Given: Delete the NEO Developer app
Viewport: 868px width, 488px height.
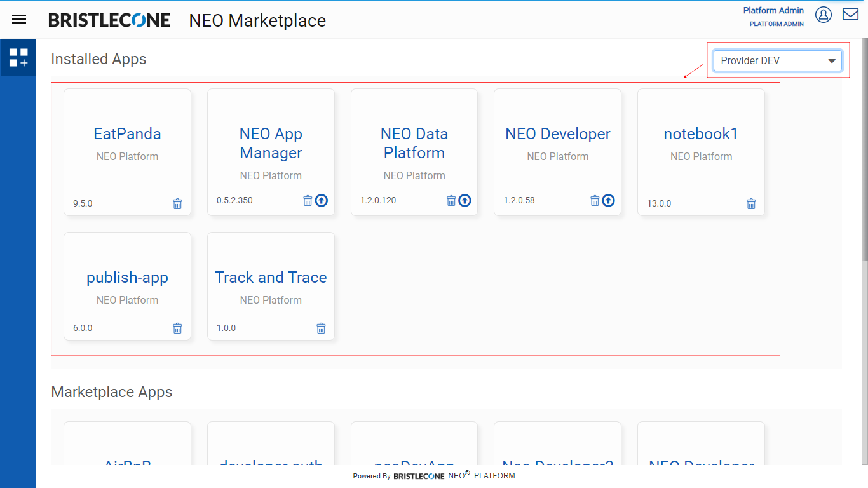Looking at the screenshot, I should (x=595, y=200).
